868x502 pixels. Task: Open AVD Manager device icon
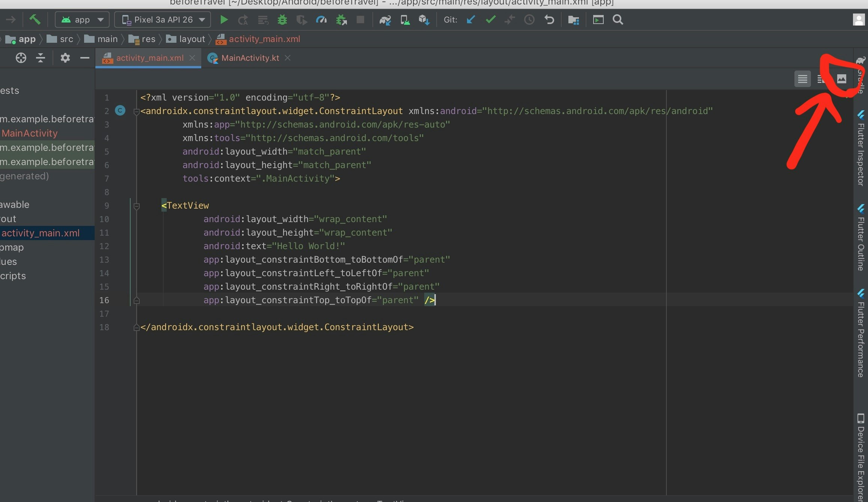[x=405, y=20]
